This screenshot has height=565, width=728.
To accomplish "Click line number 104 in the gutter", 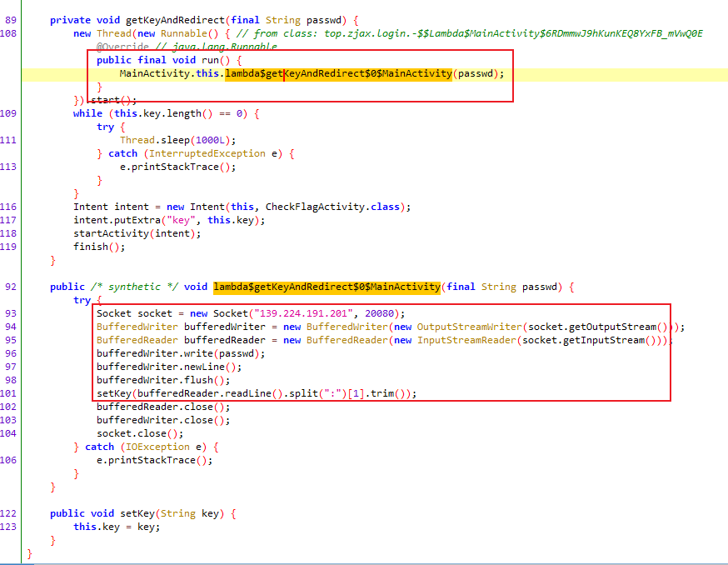I will [x=8, y=433].
